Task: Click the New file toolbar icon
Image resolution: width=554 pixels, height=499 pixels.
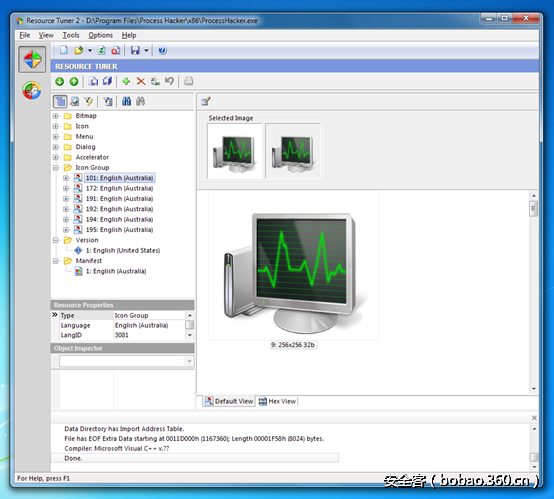Action: [64, 50]
